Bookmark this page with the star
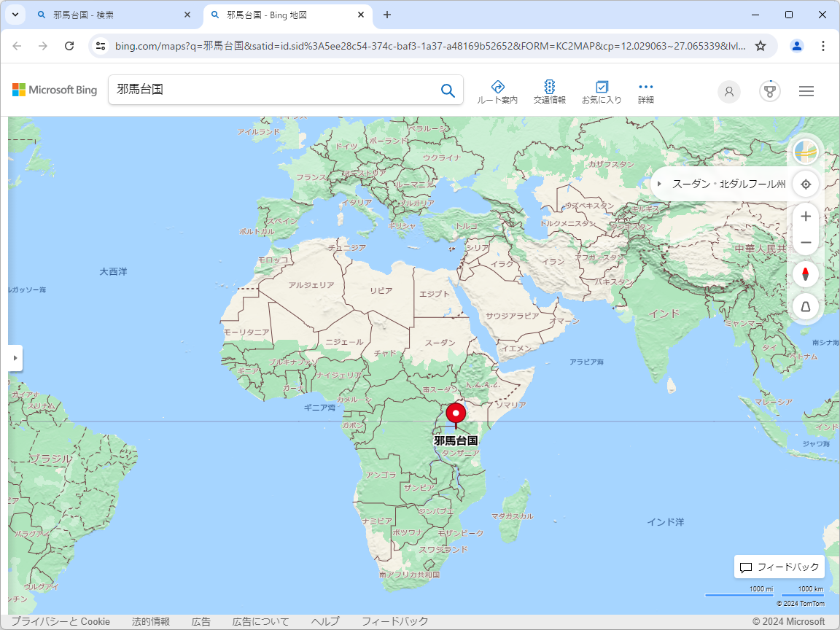The image size is (840, 630). point(761,46)
